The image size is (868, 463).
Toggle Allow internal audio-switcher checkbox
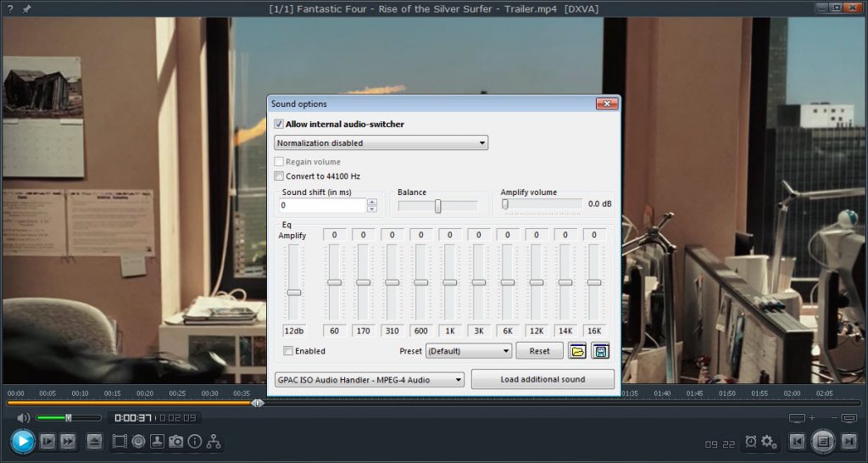279,124
